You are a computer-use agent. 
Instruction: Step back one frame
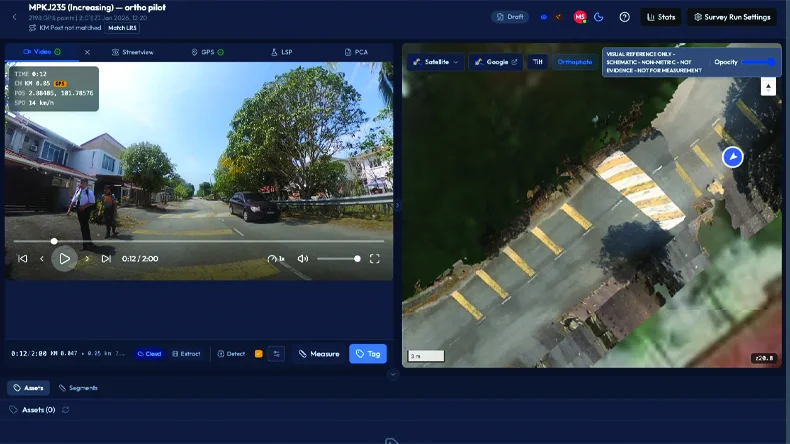pos(42,259)
